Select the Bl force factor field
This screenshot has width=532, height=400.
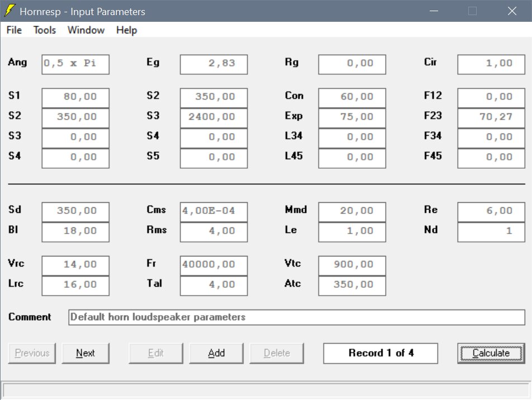click(75, 231)
